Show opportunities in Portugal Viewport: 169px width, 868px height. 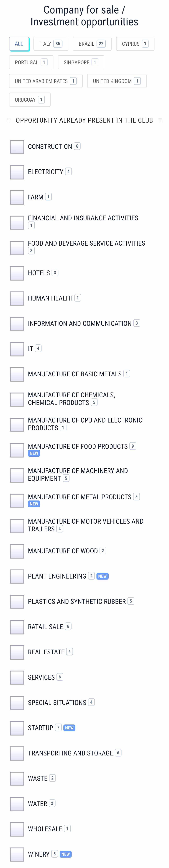tap(31, 62)
